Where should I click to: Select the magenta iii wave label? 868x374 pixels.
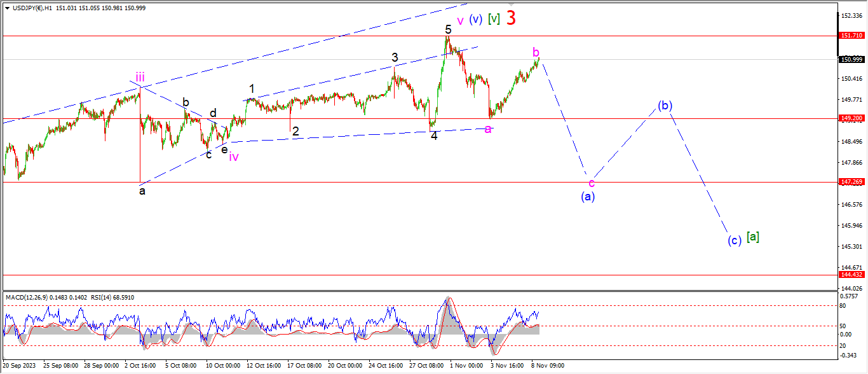click(140, 78)
